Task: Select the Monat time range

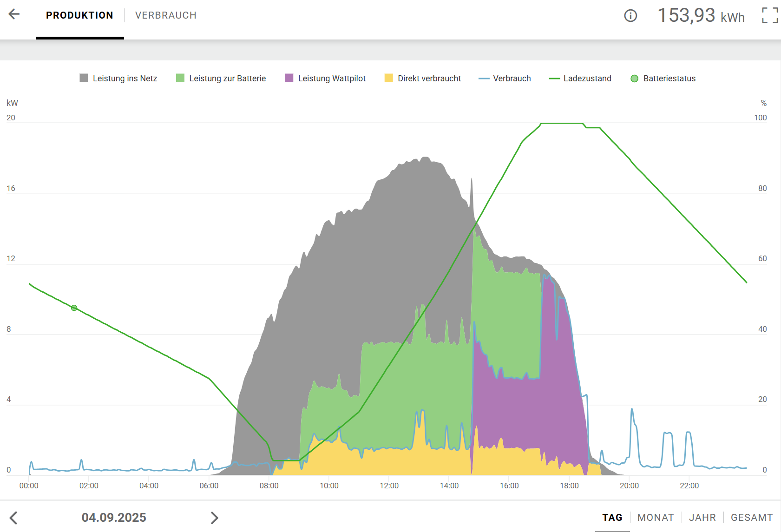Action: click(x=656, y=518)
